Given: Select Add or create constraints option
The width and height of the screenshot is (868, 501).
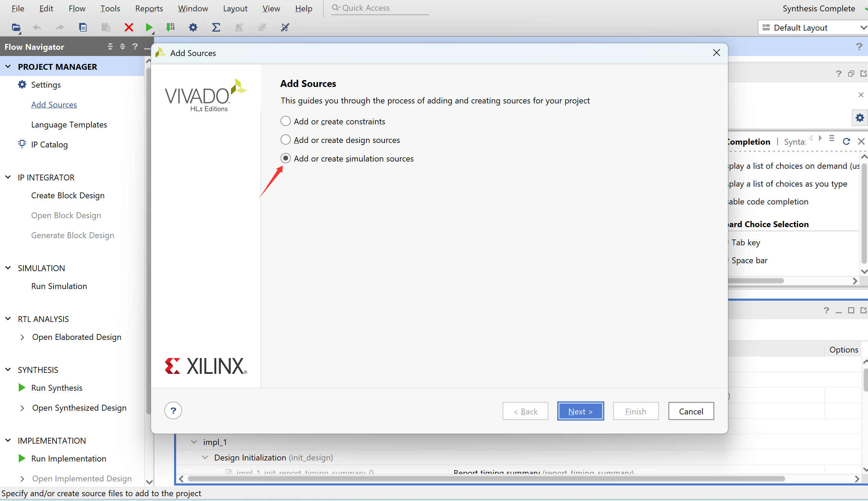Looking at the screenshot, I should 285,121.
